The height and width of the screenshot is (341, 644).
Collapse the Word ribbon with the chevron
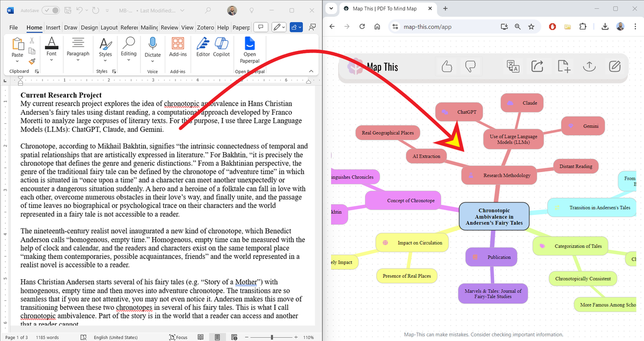pyautogui.click(x=310, y=71)
